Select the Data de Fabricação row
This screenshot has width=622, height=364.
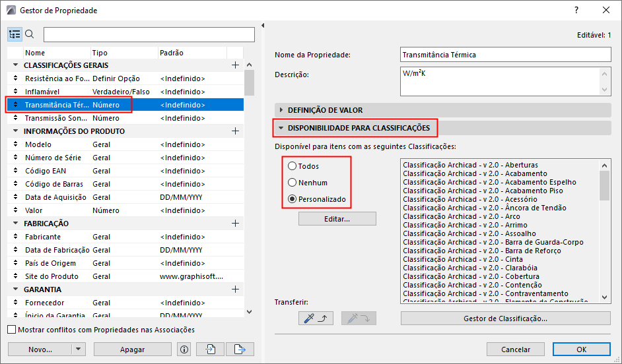pos(125,250)
